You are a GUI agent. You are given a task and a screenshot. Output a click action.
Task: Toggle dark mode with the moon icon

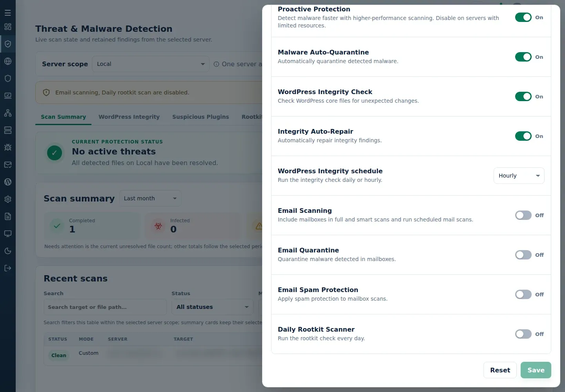8,251
